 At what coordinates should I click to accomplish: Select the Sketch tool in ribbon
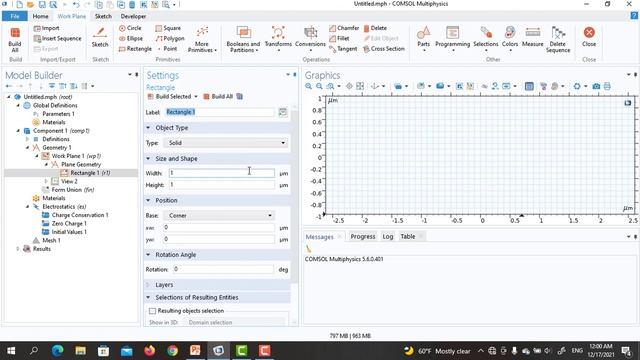tap(100, 37)
